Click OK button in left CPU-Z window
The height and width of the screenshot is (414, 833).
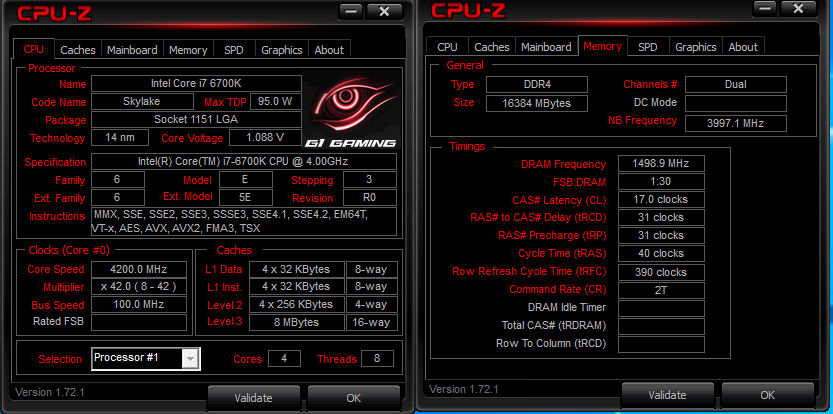353,398
